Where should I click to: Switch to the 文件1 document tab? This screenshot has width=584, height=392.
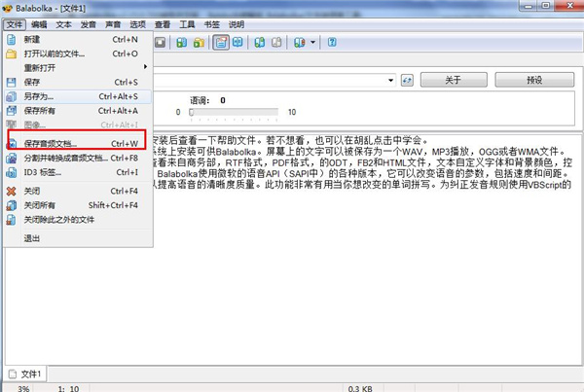(27, 374)
